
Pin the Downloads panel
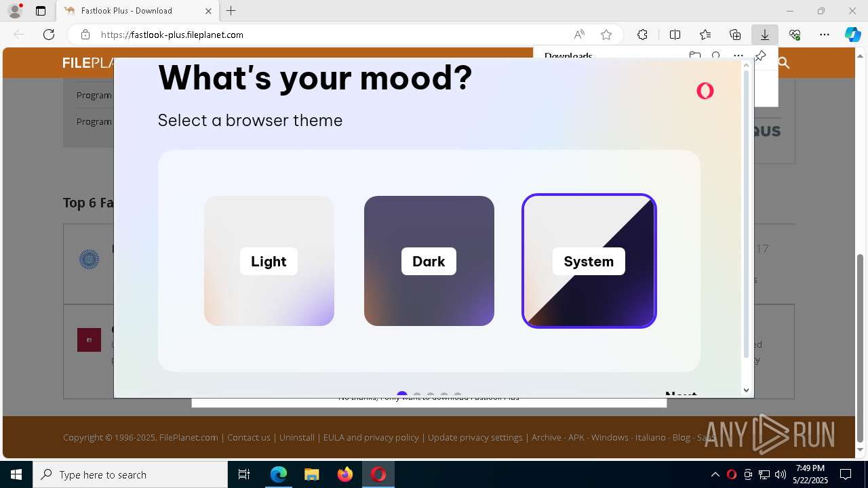(760, 56)
